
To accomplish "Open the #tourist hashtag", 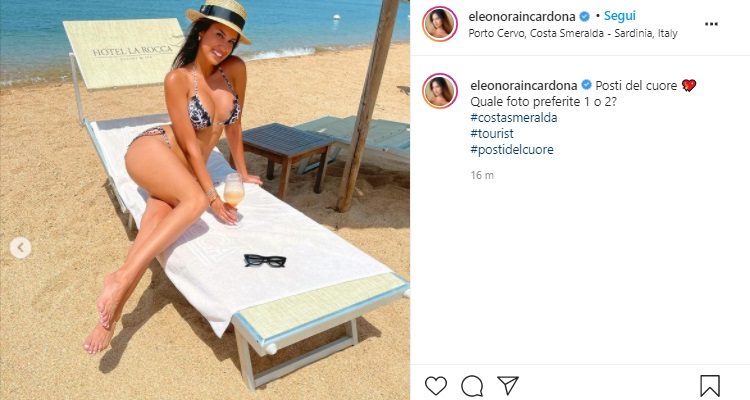I will coord(492,133).
